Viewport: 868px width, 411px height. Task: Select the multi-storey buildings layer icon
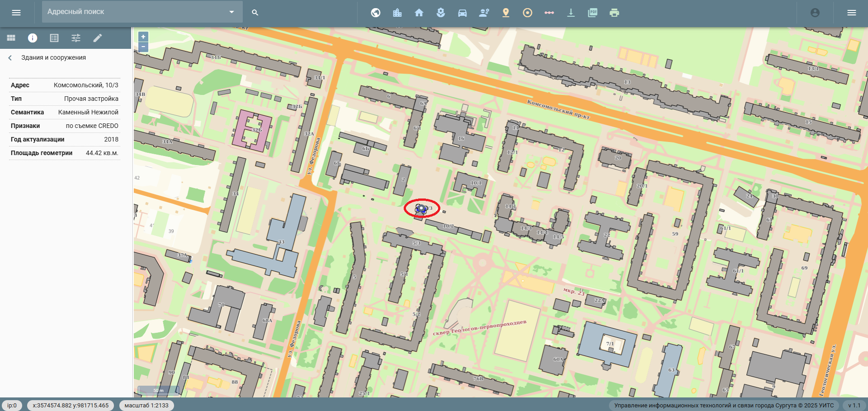point(397,13)
